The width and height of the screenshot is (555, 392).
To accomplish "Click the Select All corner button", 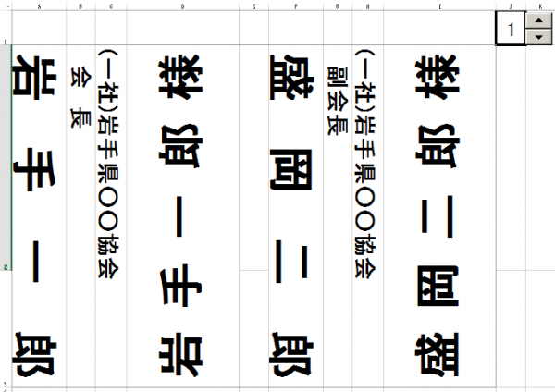I will [6, 6].
